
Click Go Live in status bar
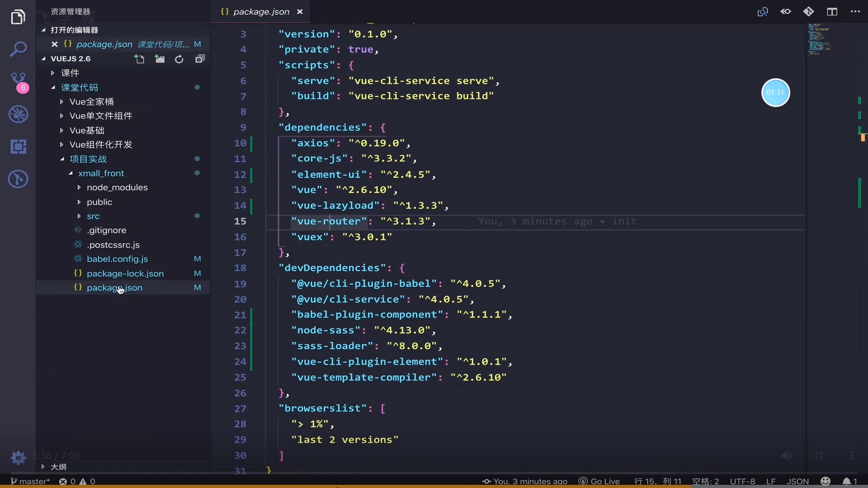point(599,481)
